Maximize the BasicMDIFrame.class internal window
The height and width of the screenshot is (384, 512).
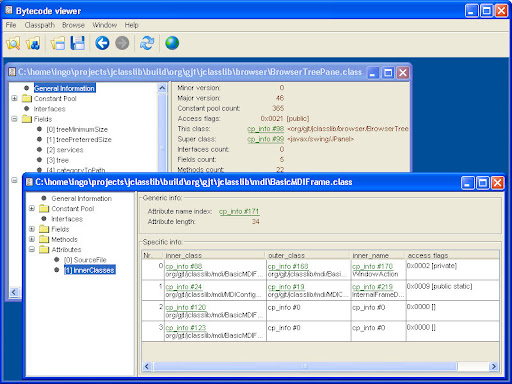(483, 183)
